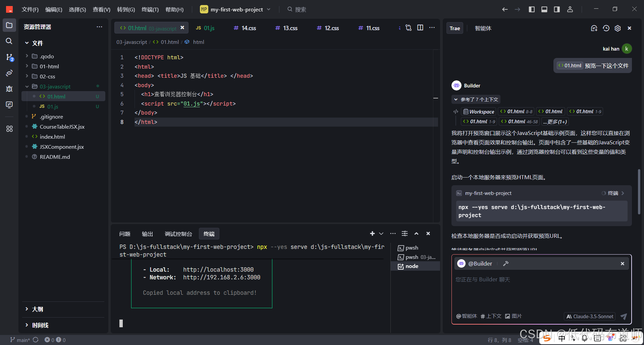The image size is (644, 345).
Task: Click the Builder tools hammer icon
Action: click(x=506, y=264)
